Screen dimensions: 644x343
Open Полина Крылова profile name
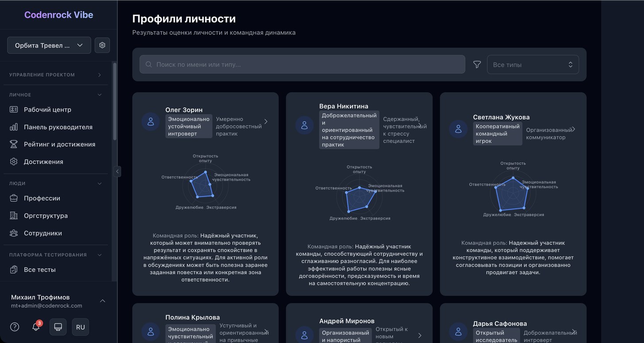(x=192, y=317)
